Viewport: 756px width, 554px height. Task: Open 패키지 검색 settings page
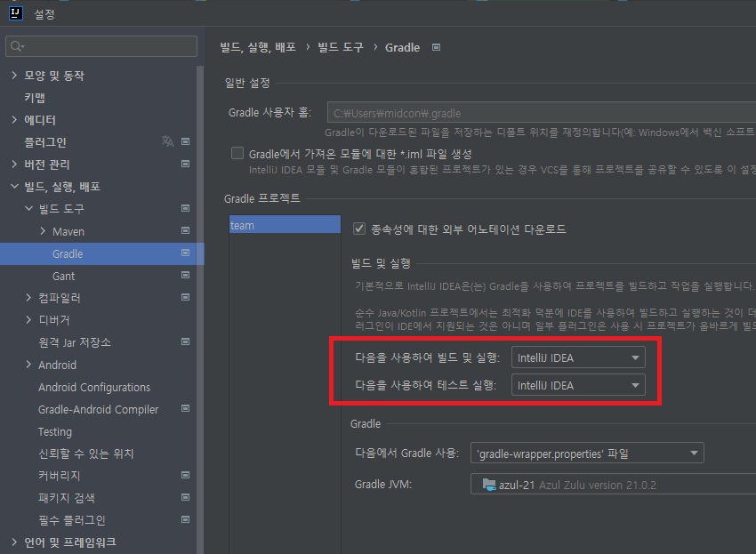click(x=67, y=498)
